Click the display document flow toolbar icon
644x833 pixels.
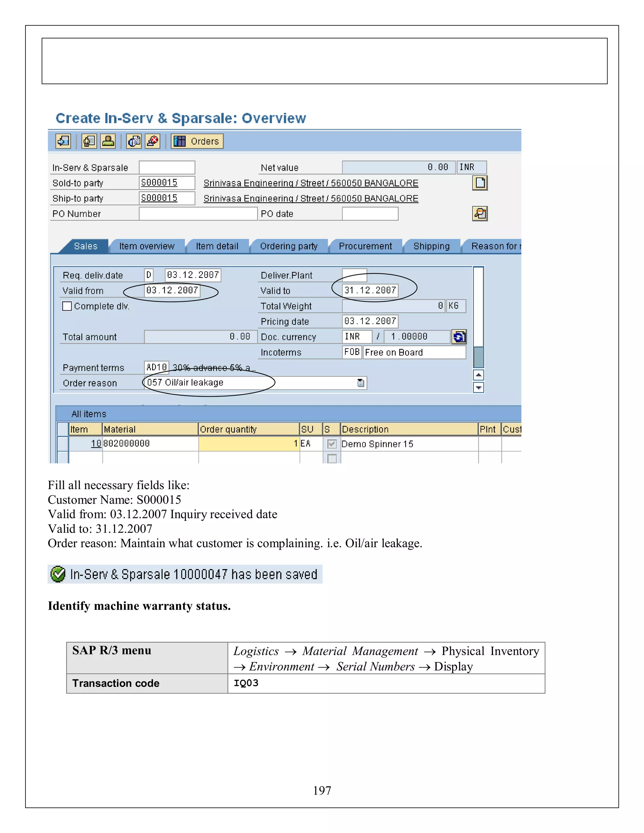pos(63,141)
